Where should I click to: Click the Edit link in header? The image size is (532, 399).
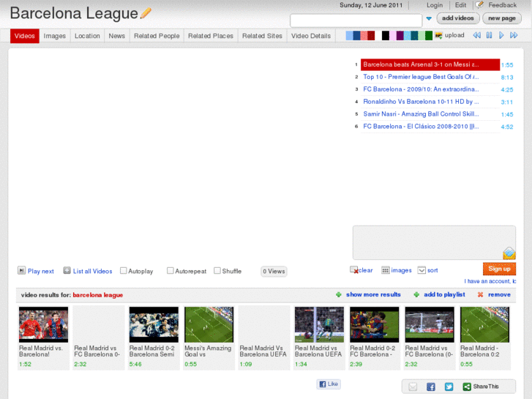(460, 5)
